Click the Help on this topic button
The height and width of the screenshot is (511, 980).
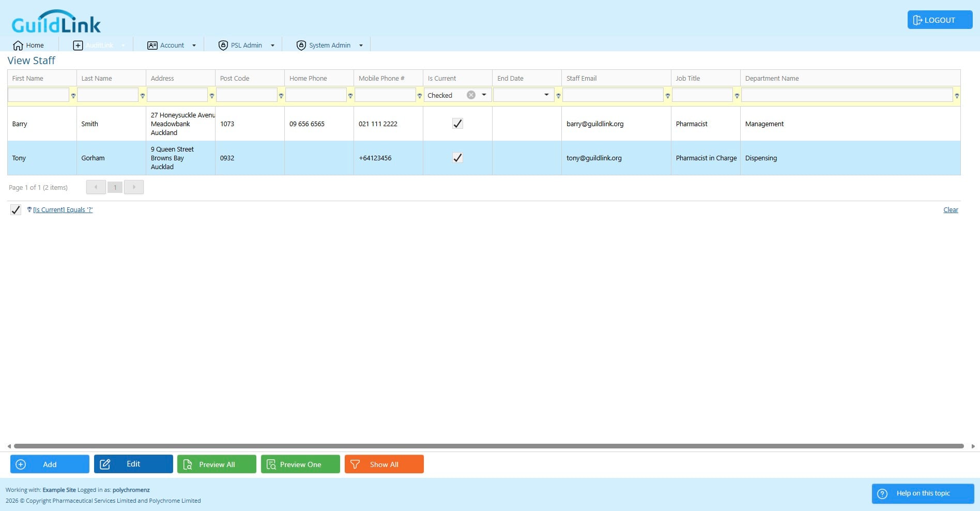tap(923, 493)
